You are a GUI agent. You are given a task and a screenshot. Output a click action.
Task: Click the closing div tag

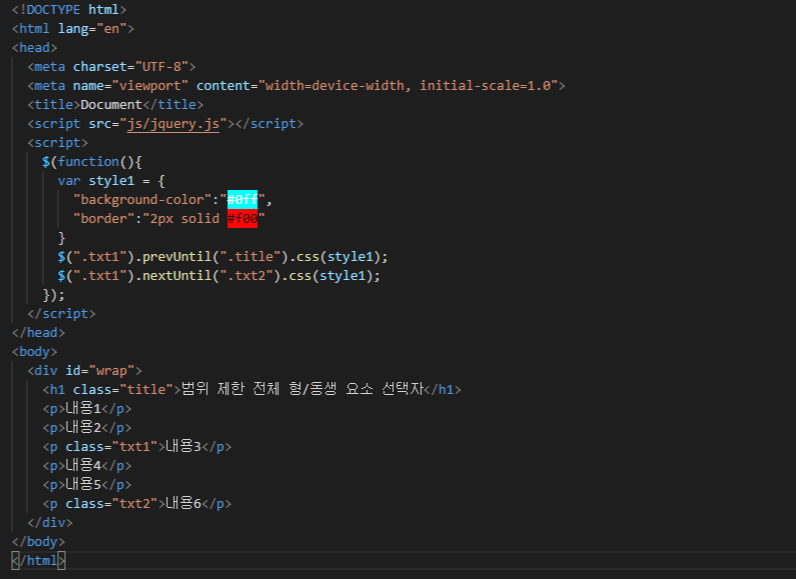(50, 523)
